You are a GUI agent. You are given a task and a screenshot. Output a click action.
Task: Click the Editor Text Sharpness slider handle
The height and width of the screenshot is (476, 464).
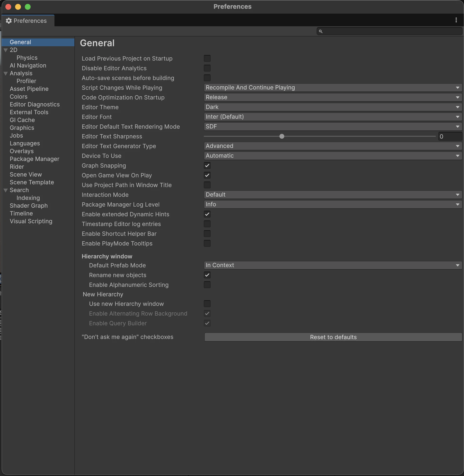pos(282,136)
